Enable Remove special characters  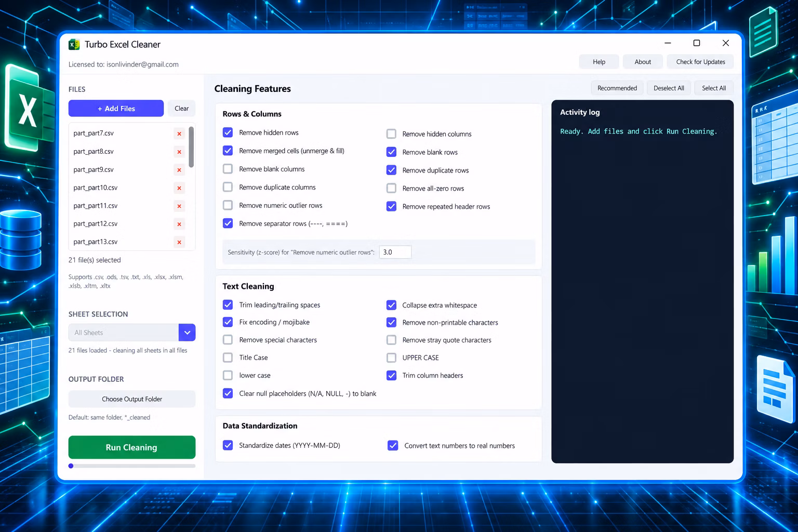coord(228,340)
